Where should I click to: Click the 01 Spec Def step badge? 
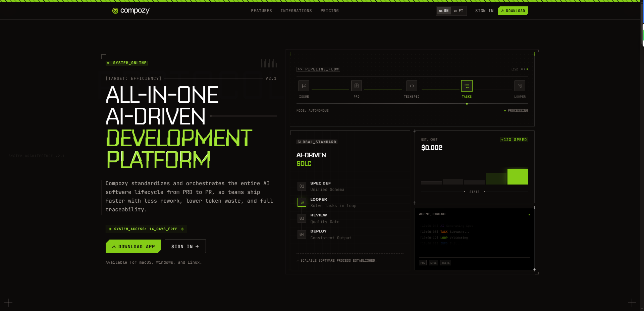[302, 186]
